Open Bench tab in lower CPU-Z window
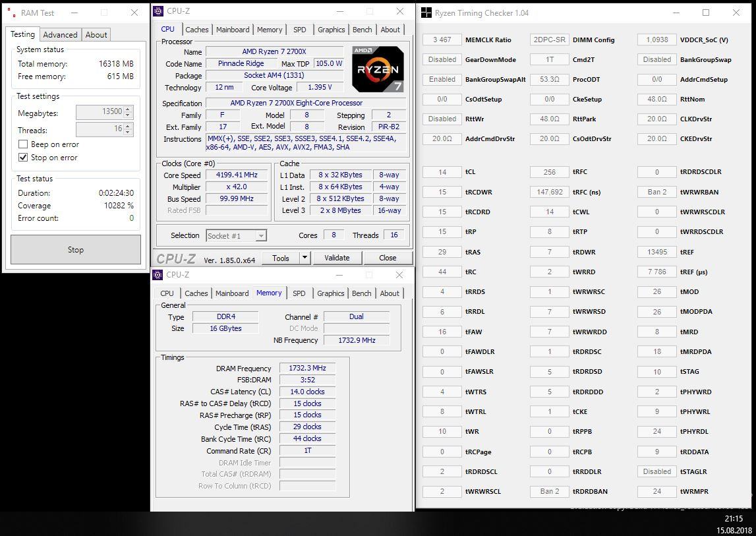Screen dimensions: 756x536 362,293
